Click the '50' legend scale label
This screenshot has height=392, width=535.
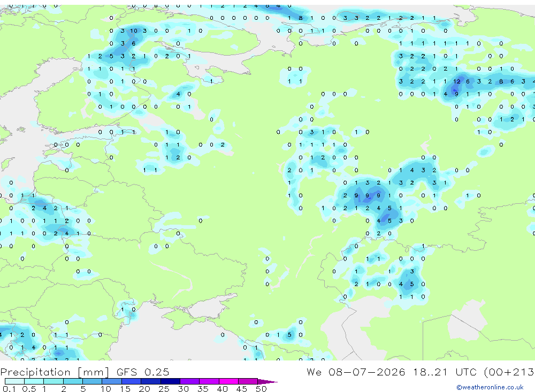click(x=261, y=389)
